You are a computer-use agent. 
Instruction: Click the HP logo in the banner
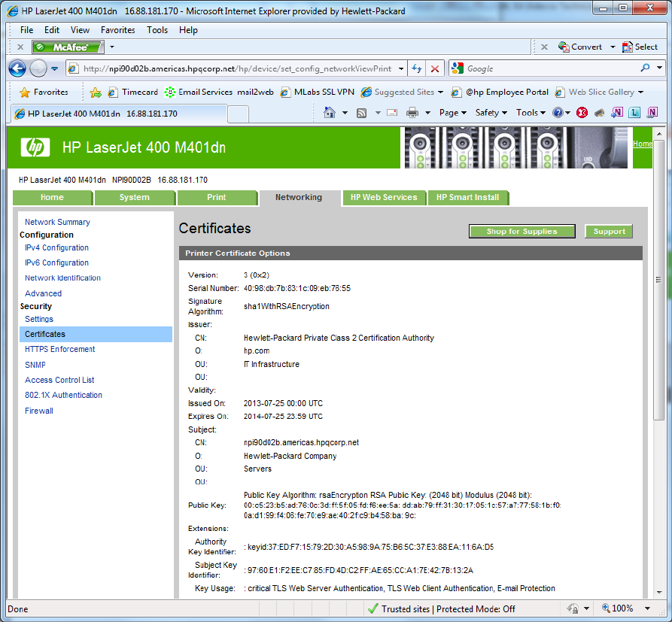[x=35, y=147]
